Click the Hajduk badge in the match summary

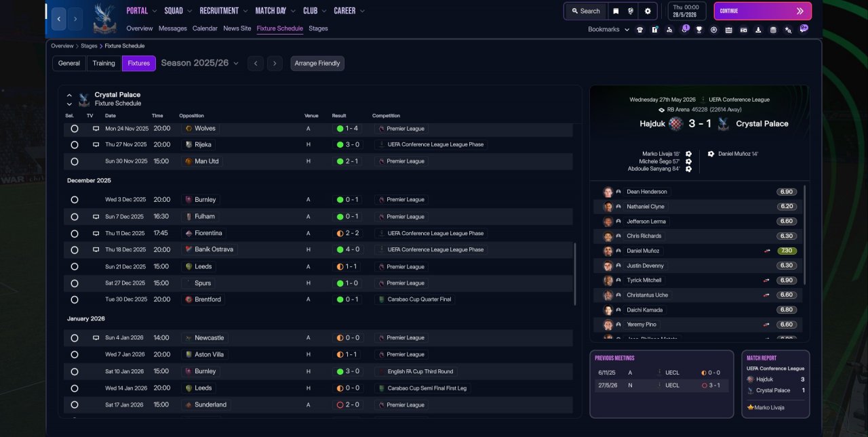(675, 123)
